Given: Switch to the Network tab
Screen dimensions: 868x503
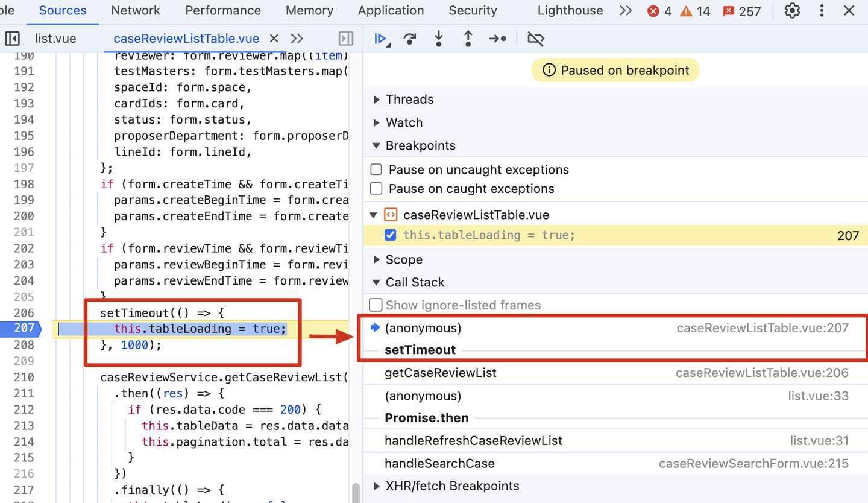Looking at the screenshot, I should 136,11.
